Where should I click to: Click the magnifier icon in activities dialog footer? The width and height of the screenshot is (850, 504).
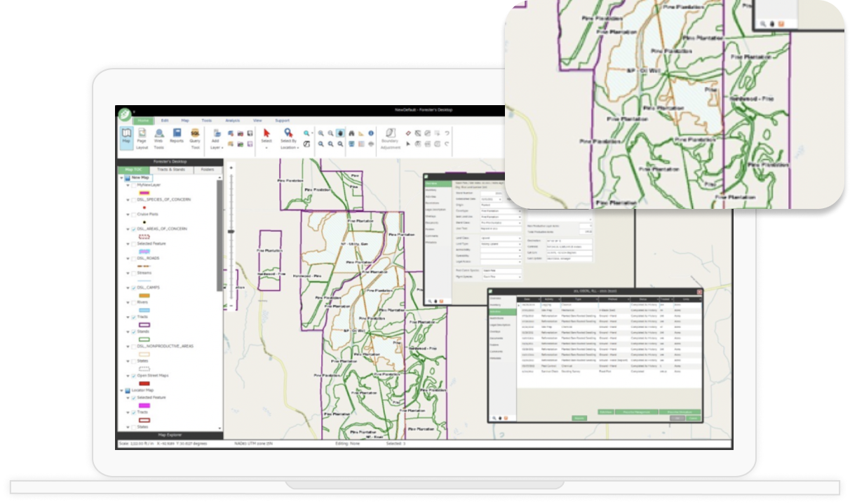point(494,418)
